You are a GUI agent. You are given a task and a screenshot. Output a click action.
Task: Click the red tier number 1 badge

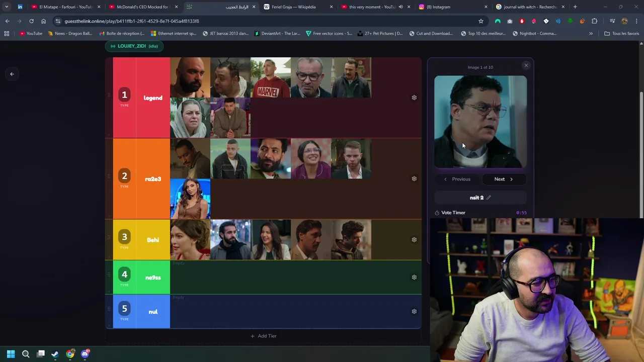[124, 95]
